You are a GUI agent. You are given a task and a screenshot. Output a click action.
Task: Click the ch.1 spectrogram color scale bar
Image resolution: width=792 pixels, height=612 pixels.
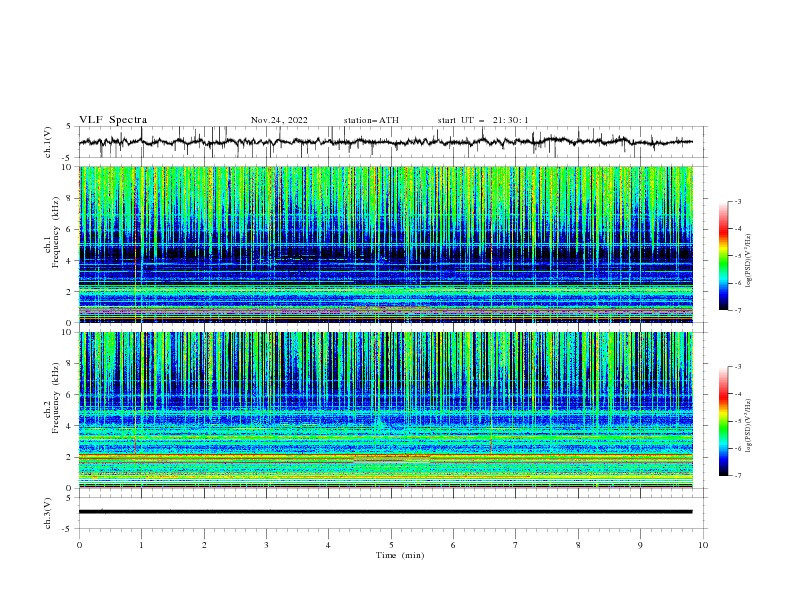[x=723, y=256]
